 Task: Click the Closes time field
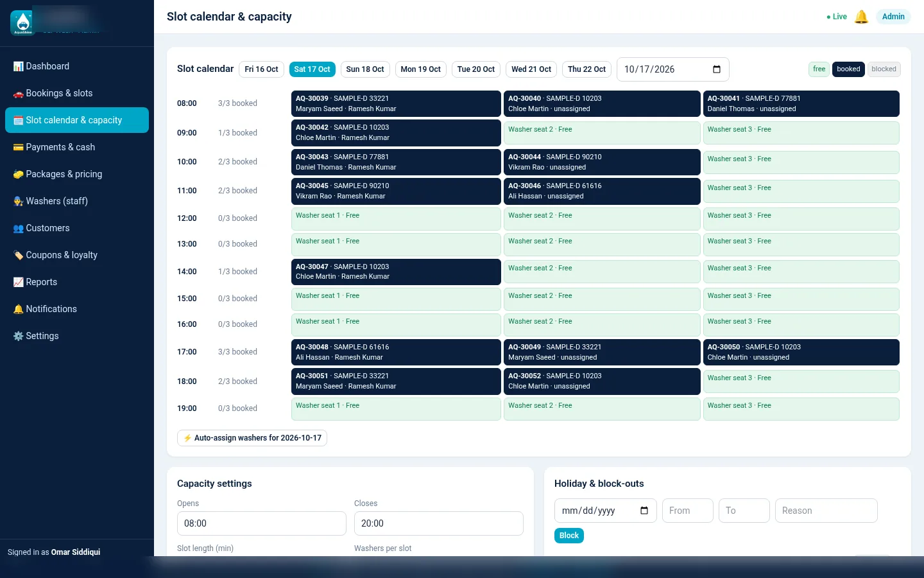tap(439, 523)
